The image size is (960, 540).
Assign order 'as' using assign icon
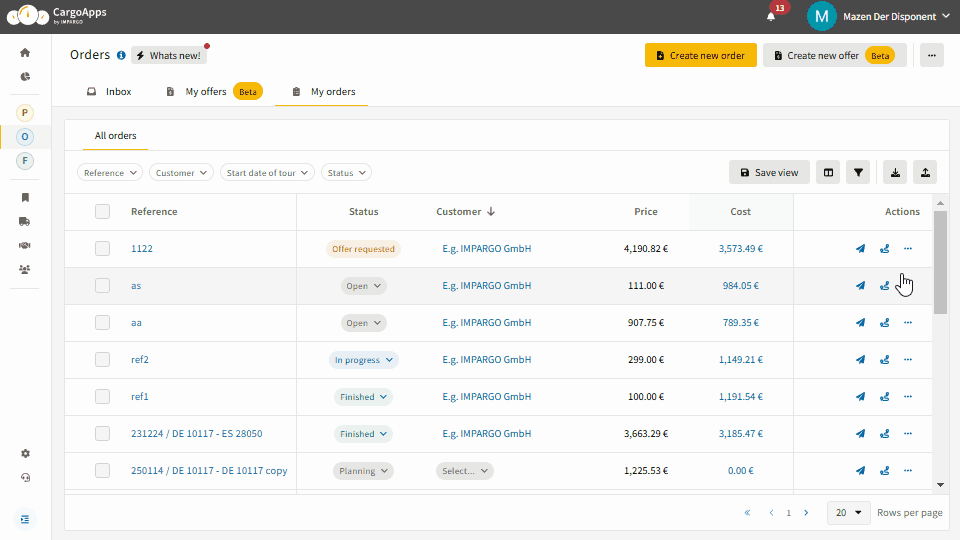pos(884,285)
